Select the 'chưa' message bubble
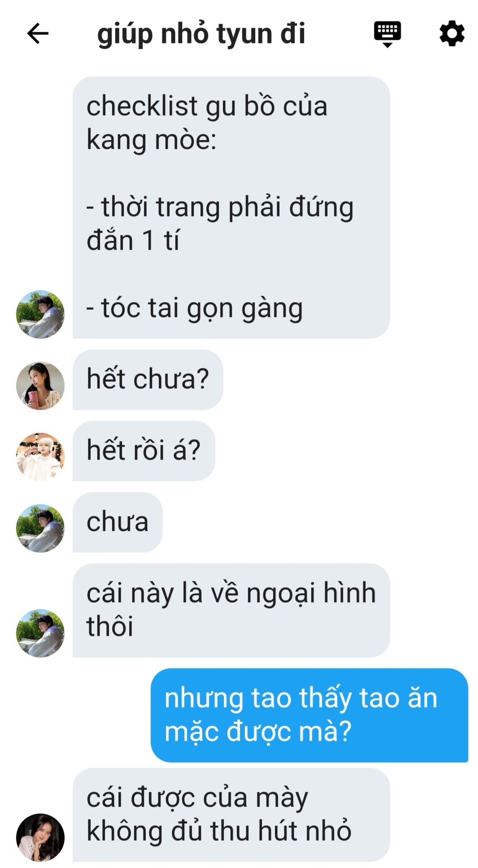This screenshot has height=868, width=478. coord(118,522)
